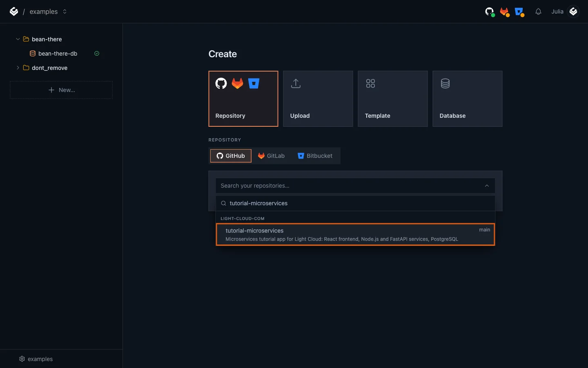588x368 pixels.
Task: Choose the Upload create card
Action: 318,99
